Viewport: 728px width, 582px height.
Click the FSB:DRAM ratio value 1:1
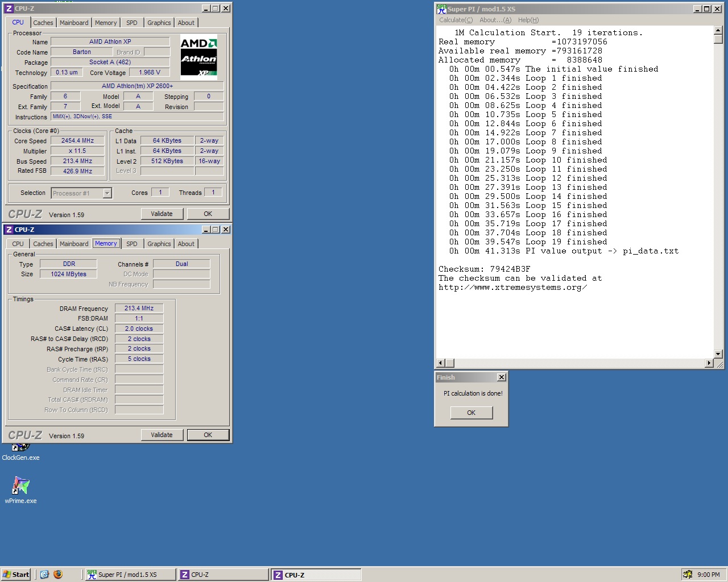tap(139, 318)
